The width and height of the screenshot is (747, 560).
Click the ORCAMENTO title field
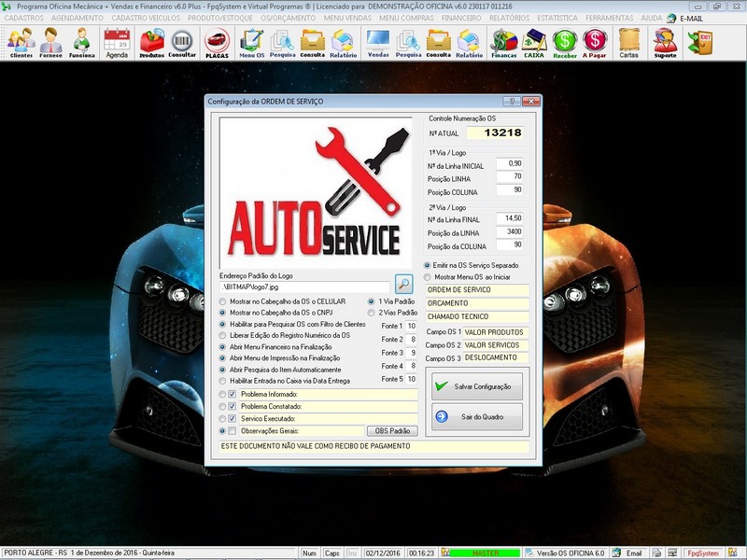pyautogui.click(x=477, y=303)
